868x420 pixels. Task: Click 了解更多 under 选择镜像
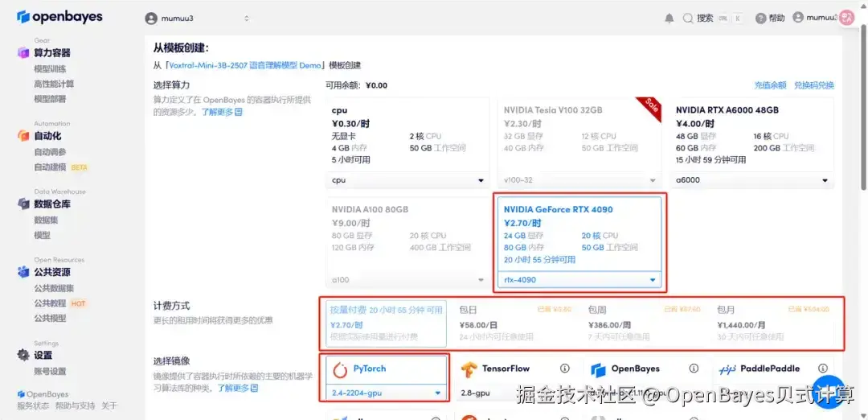[x=237, y=387]
